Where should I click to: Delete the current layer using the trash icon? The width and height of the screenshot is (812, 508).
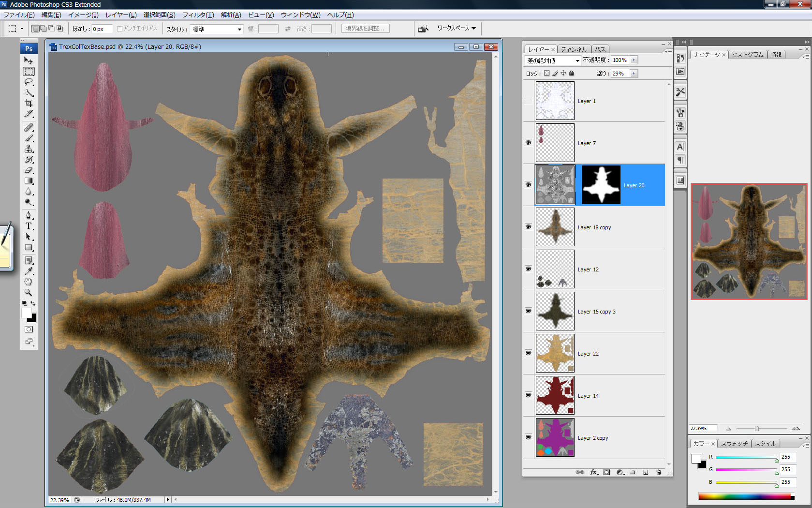(x=659, y=472)
